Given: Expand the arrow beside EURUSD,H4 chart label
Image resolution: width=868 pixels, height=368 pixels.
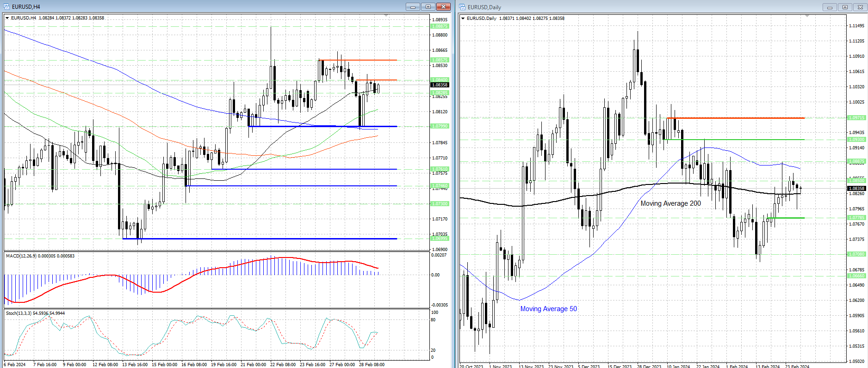Looking at the screenshot, I should (x=7, y=18).
